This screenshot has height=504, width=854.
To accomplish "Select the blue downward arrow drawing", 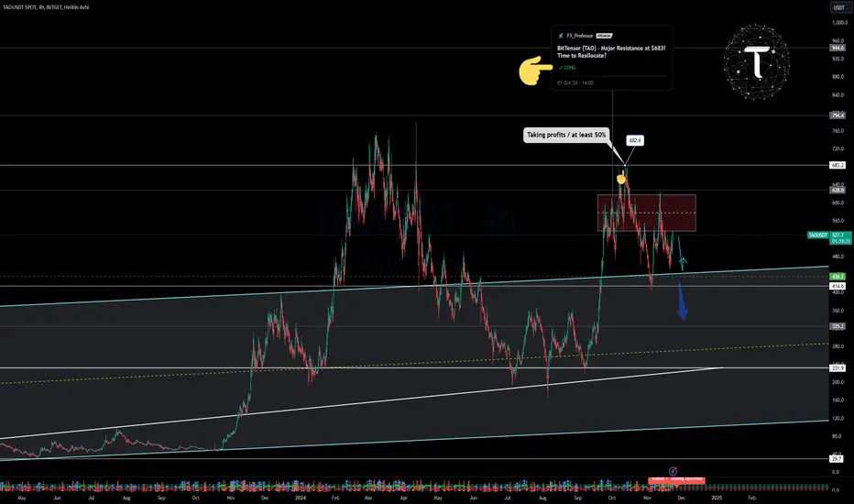I will (682, 301).
